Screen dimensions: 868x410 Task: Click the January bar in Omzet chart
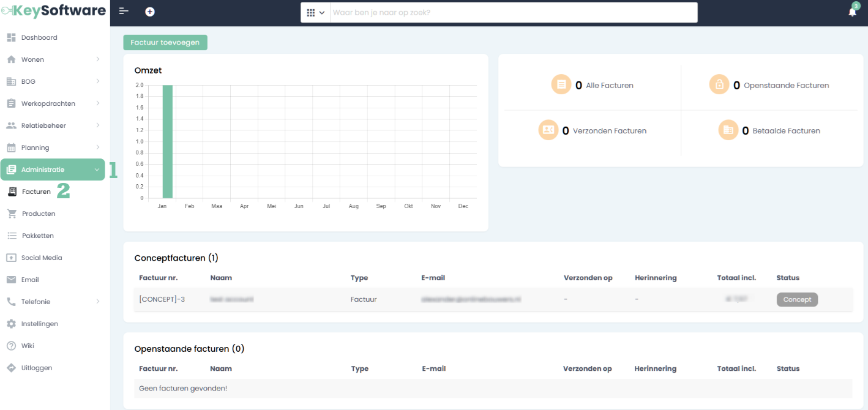pos(167,141)
